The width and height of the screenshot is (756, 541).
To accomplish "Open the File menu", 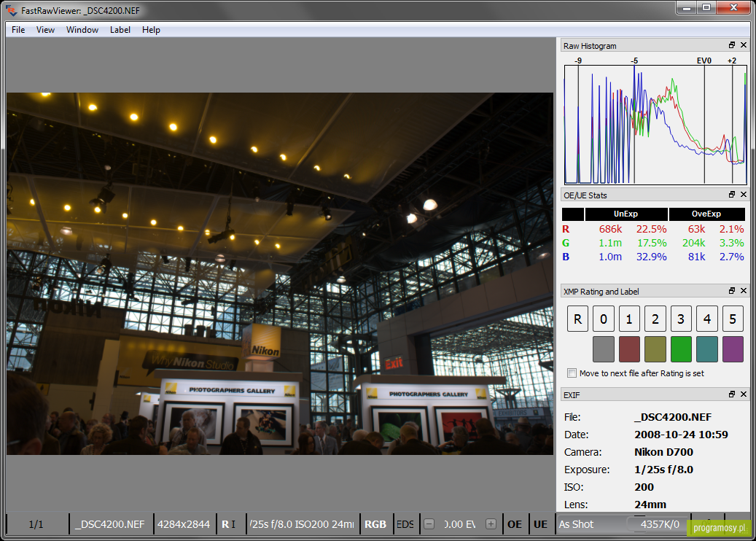I will tap(18, 30).
